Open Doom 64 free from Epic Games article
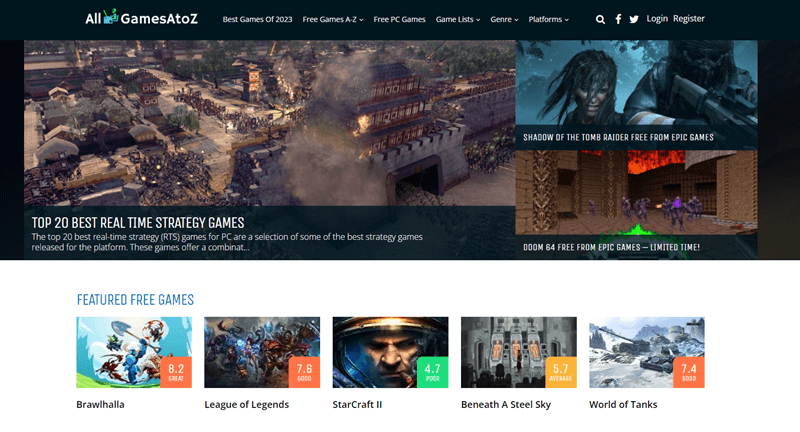Image resolution: width=800 pixels, height=432 pixels. (611, 247)
